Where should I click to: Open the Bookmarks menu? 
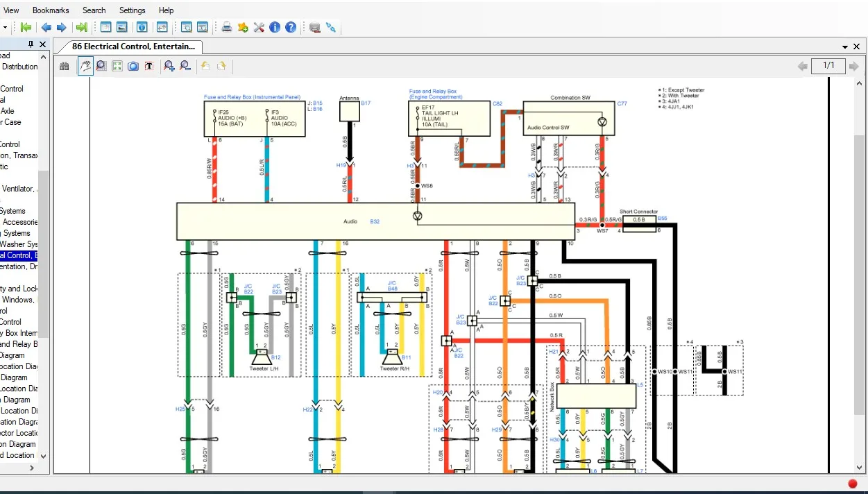pyautogui.click(x=51, y=10)
